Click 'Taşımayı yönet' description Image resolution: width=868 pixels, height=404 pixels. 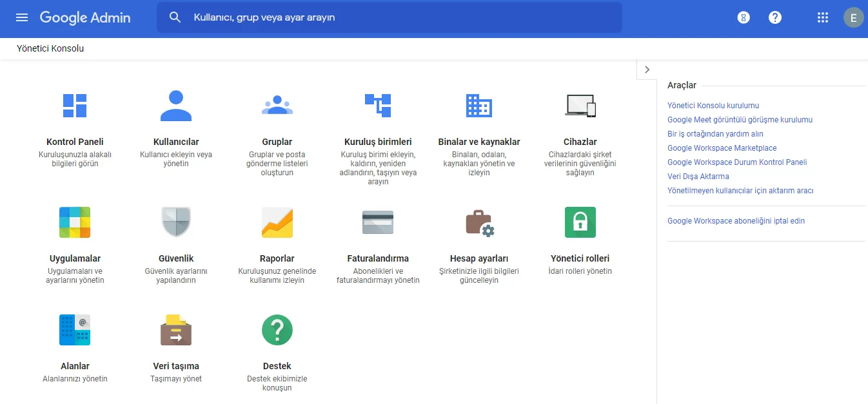click(176, 379)
